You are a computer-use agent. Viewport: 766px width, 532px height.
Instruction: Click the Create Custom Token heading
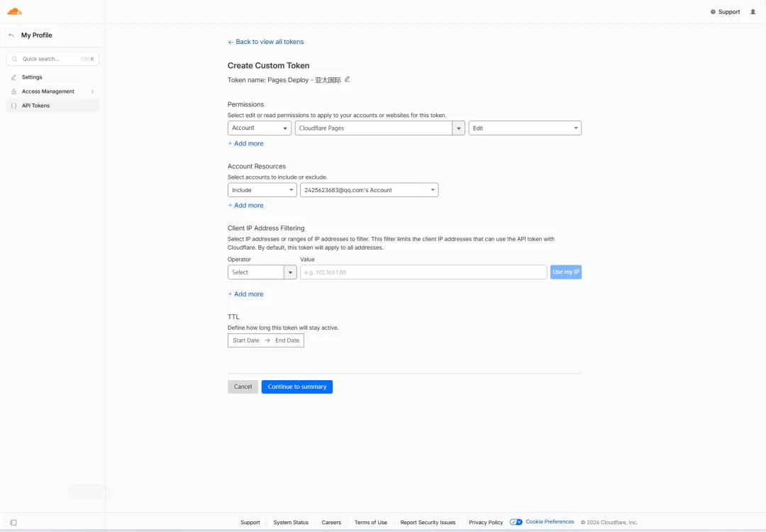coord(268,65)
